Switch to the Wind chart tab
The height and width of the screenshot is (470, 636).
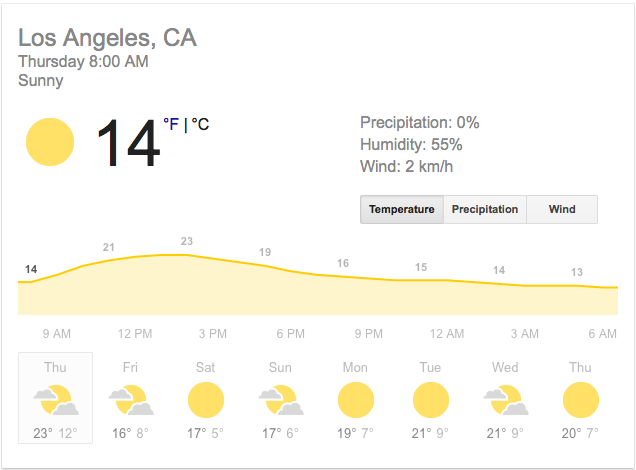(562, 209)
